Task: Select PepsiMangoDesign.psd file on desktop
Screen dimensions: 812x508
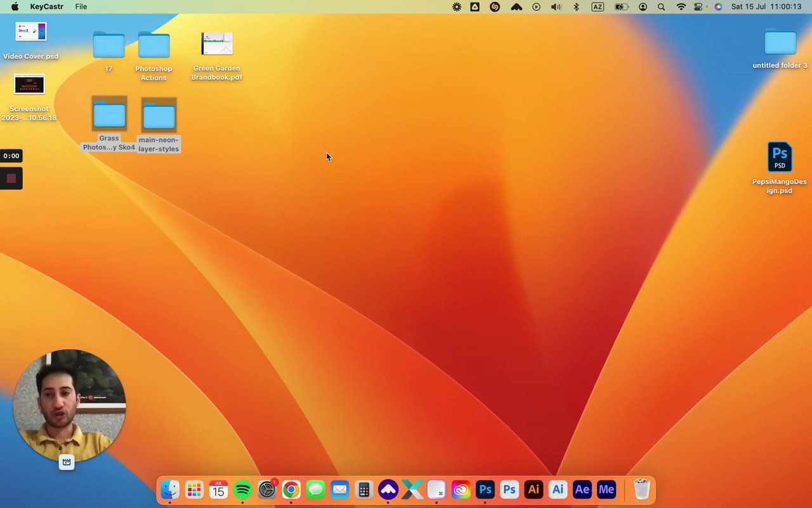Action: tap(780, 168)
